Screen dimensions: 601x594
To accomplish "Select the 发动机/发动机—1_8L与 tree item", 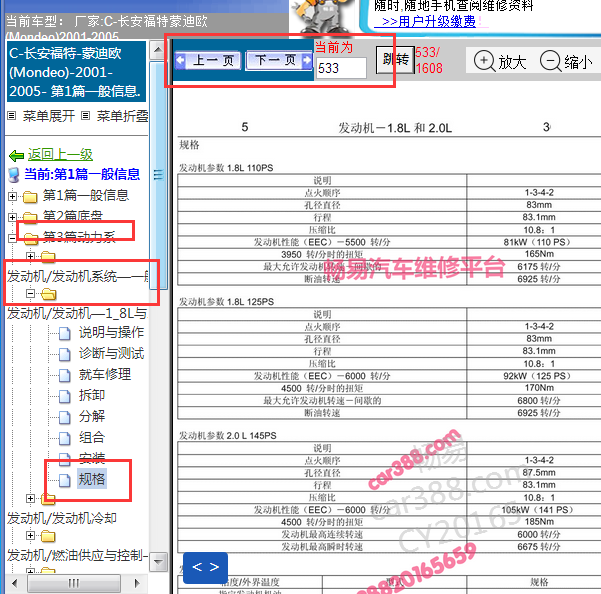I will [x=77, y=313].
